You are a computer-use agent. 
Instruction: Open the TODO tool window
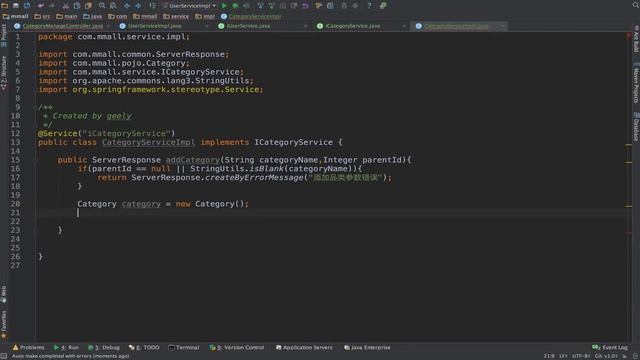point(144,347)
